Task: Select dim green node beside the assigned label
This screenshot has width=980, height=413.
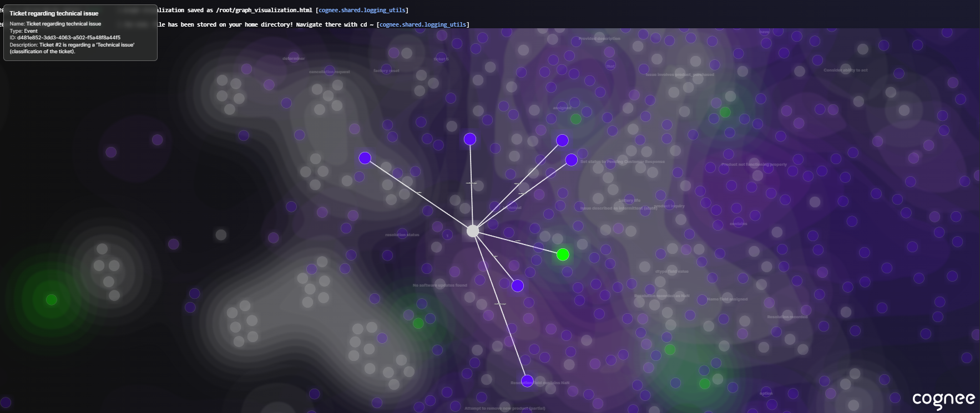Action: click(x=576, y=119)
